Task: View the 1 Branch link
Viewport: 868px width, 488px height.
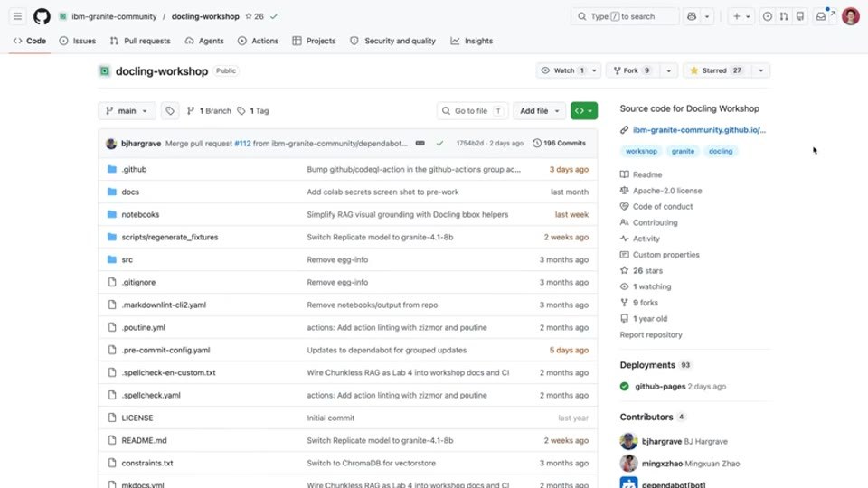Action: 209,110
